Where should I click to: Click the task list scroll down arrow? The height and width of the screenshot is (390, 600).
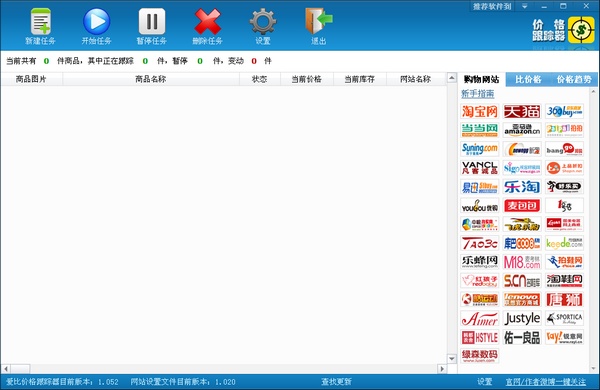pos(452,359)
